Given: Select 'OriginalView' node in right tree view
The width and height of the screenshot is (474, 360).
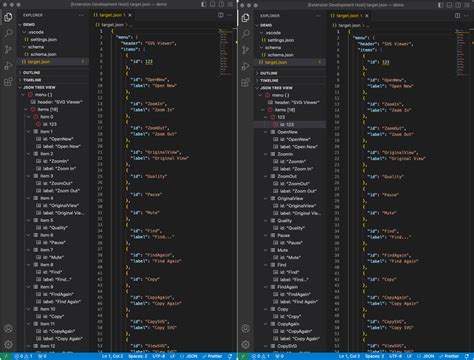Looking at the screenshot, I should 290,198.
